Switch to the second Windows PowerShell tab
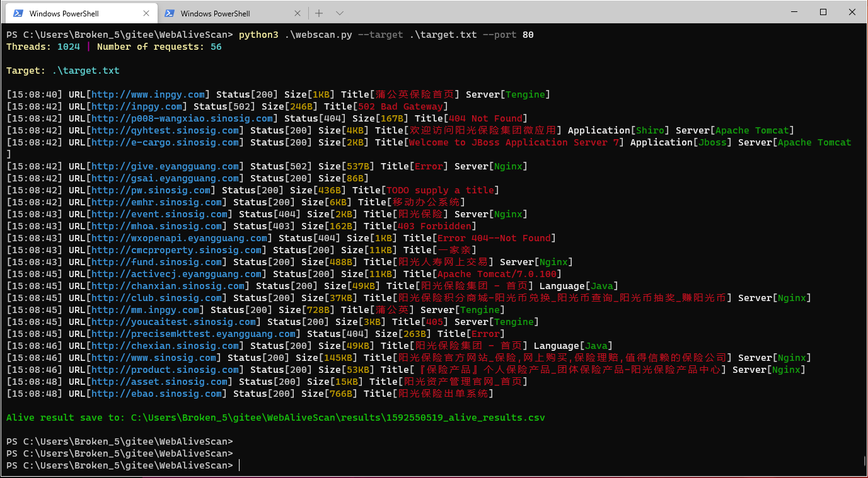This screenshot has width=868, height=478. pyautogui.click(x=233, y=13)
